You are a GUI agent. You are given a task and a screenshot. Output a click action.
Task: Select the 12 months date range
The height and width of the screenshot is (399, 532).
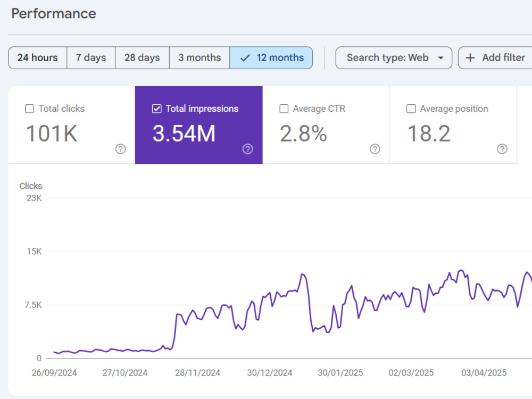click(x=271, y=57)
